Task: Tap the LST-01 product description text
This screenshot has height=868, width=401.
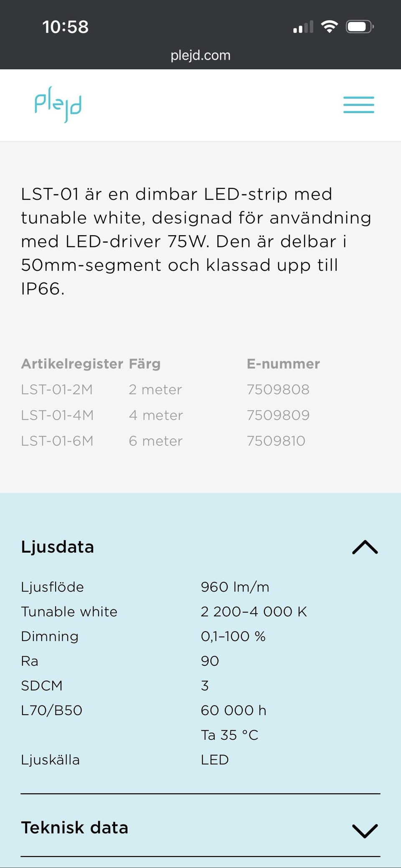Action: pos(196,241)
